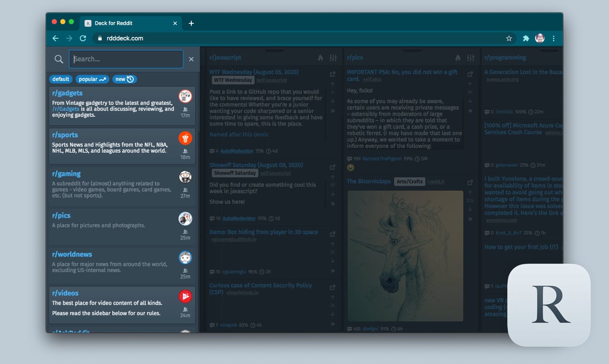Image resolution: width=609 pixels, height=364 pixels.
Task: Open sort options flame icon in r/javascript
Action: click(320, 58)
